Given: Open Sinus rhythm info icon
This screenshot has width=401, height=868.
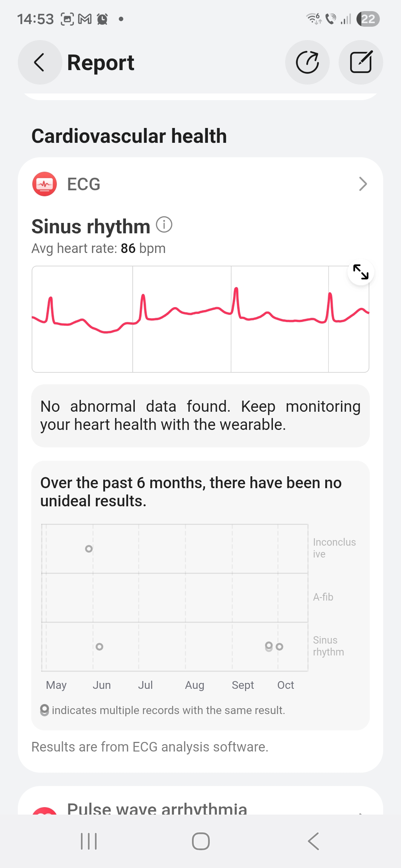Looking at the screenshot, I should (x=164, y=225).
